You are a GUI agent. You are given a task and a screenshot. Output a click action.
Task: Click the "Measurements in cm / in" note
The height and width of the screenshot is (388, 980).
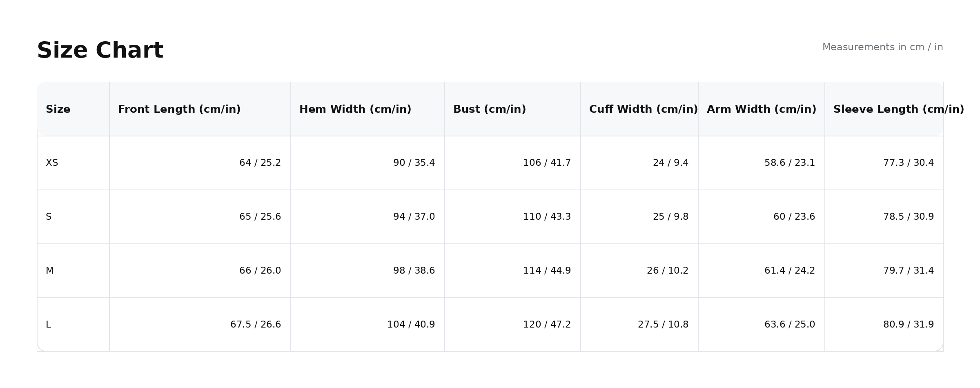click(882, 47)
